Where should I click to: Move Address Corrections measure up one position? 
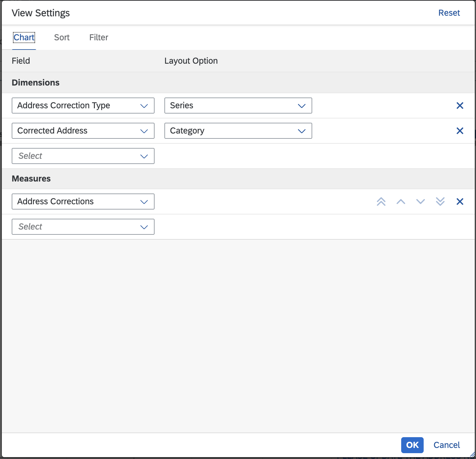401,202
